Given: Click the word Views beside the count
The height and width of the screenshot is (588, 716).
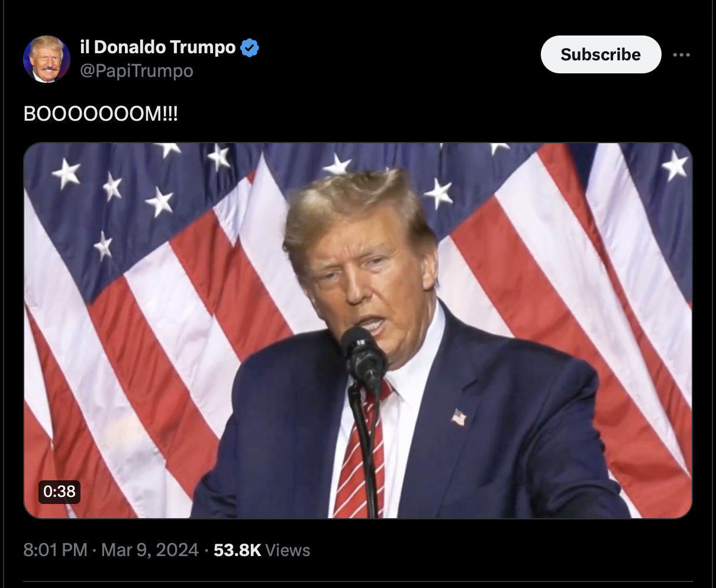Looking at the screenshot, I should coord(288,550).
